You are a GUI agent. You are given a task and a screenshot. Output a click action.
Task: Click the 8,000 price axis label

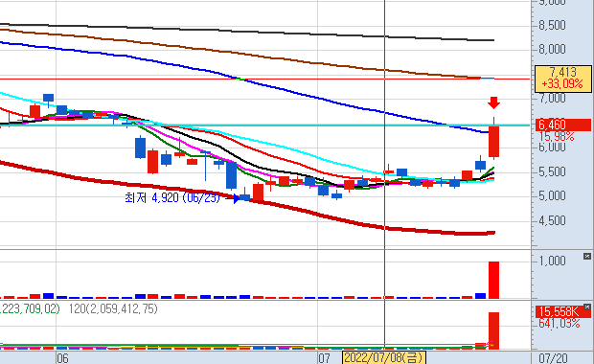(x=553, y=49)
